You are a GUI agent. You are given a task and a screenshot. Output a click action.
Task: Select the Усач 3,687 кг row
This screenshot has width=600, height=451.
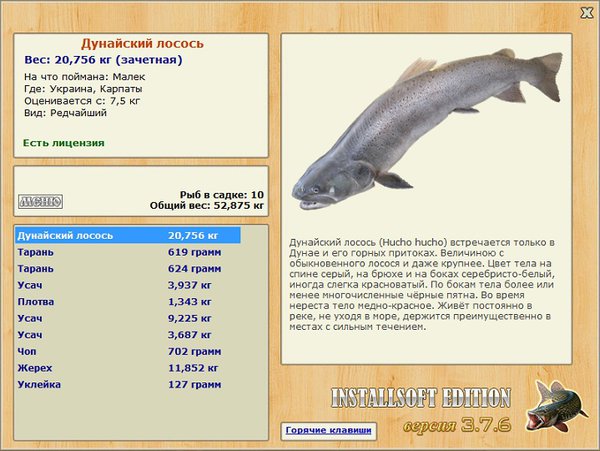coord(128,335)
